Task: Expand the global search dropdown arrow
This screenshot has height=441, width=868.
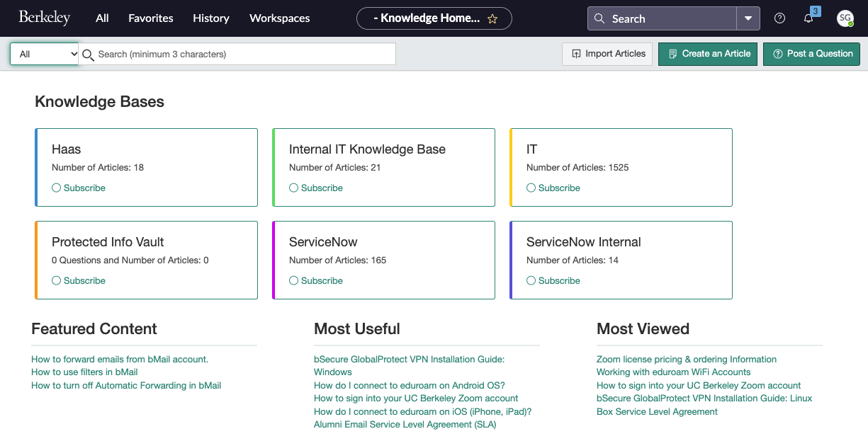Action: coord(748,19)
